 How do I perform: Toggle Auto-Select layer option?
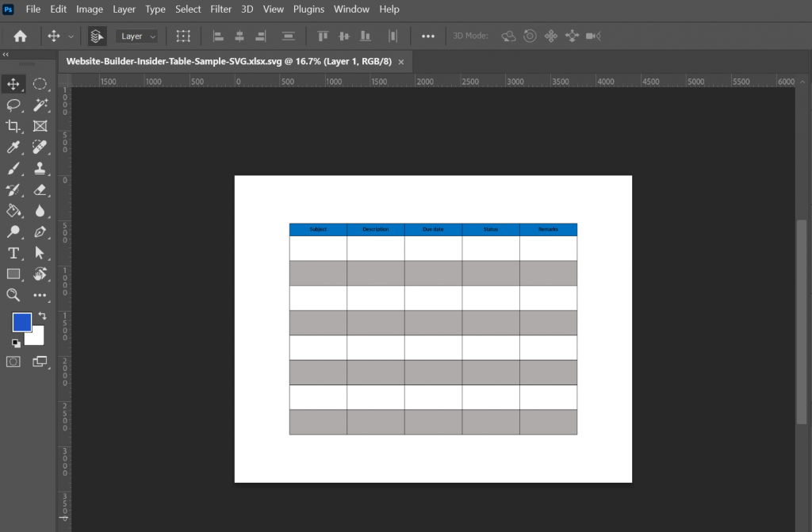coord(97,36)
